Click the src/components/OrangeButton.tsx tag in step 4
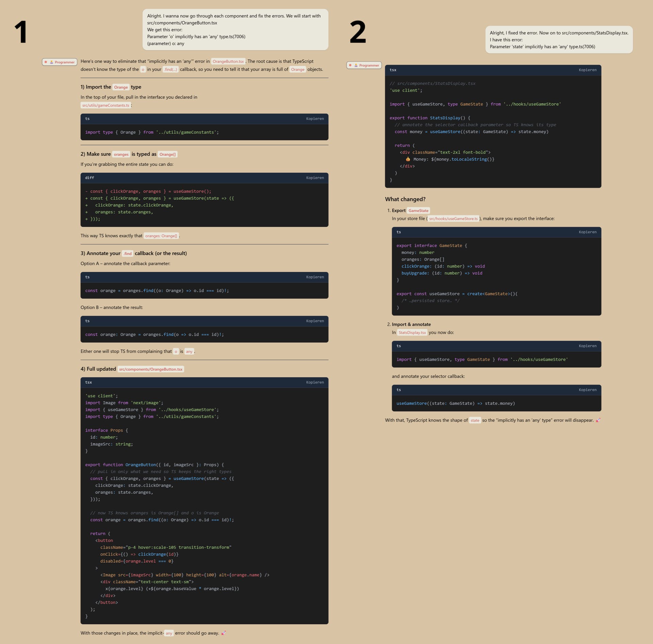This screenshot has width=653, height=644. tap(151, 369)
